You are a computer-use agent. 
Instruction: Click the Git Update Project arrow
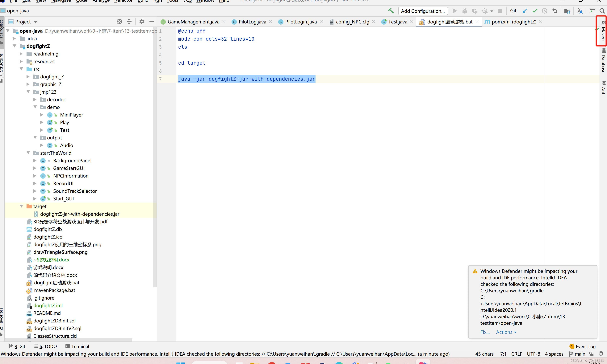tap(525, 11)
